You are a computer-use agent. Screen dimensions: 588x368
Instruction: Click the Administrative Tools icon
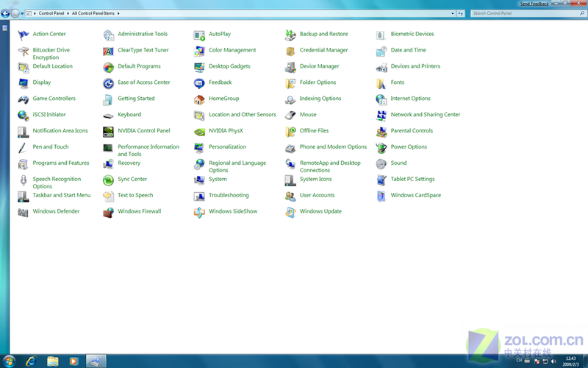108,35
